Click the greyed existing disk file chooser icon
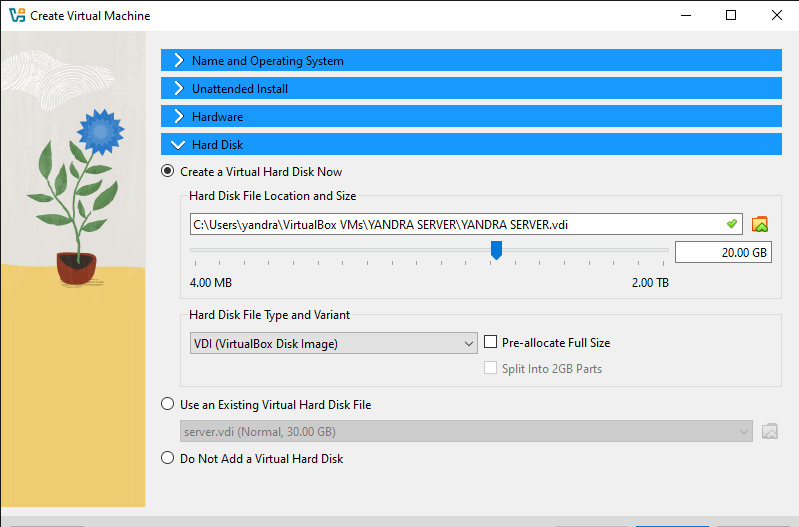799x527 pixels. (769, 431)
